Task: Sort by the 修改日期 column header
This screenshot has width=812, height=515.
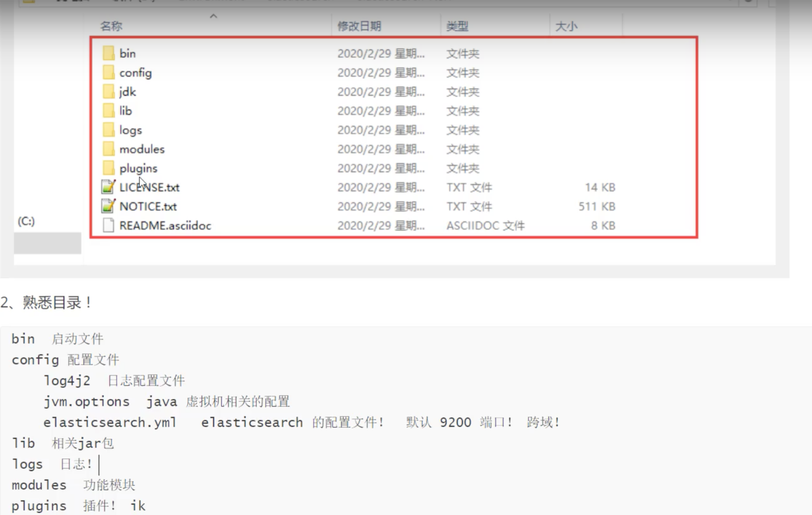Action: pos(359,26)
